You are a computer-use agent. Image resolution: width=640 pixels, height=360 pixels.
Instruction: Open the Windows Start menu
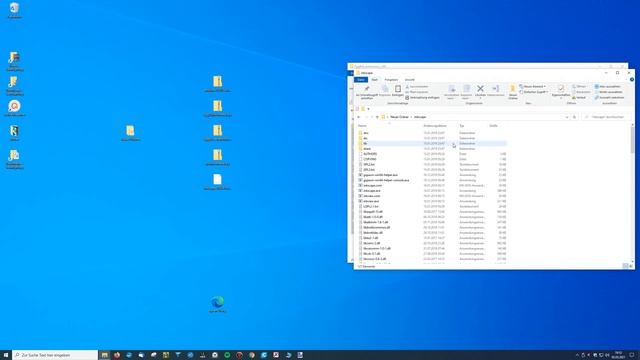(x=6, y=355)
